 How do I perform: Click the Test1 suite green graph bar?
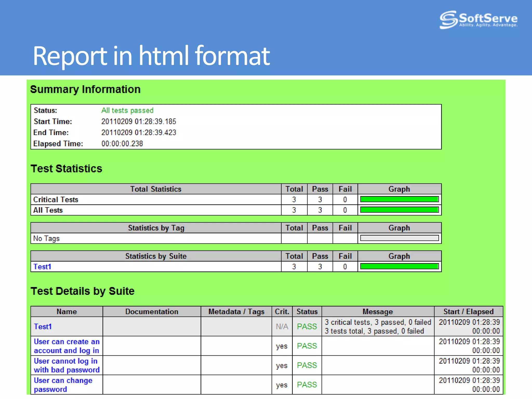(x=399, y=267)
